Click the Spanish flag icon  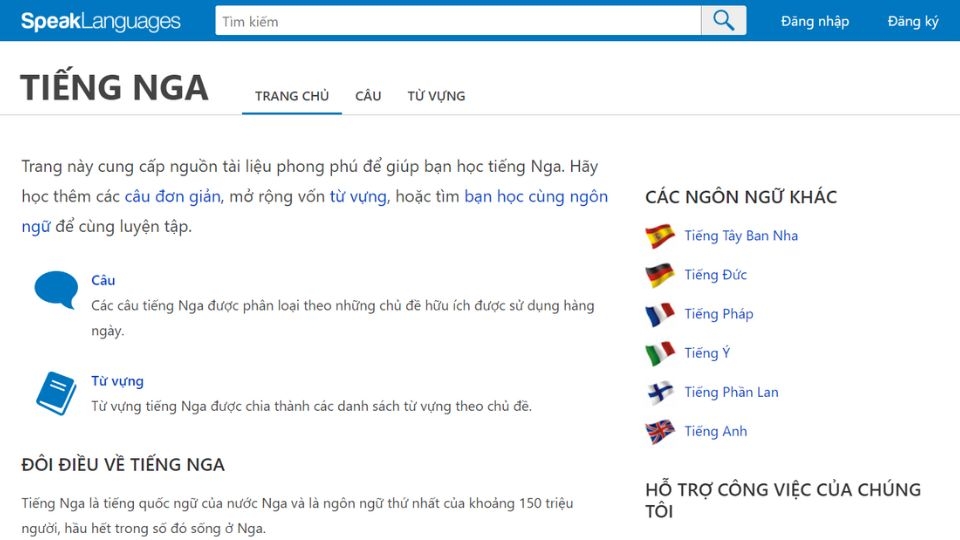tap(659, 236)
